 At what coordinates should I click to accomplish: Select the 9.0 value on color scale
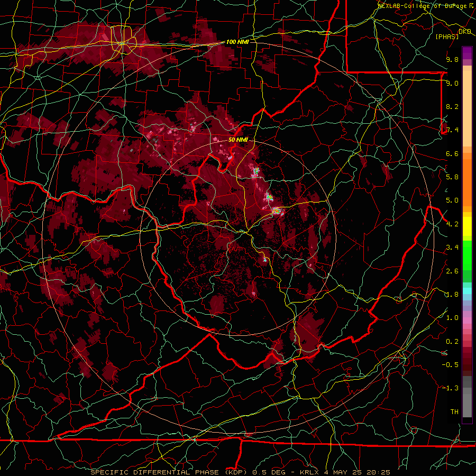click(x=452, y=83)
